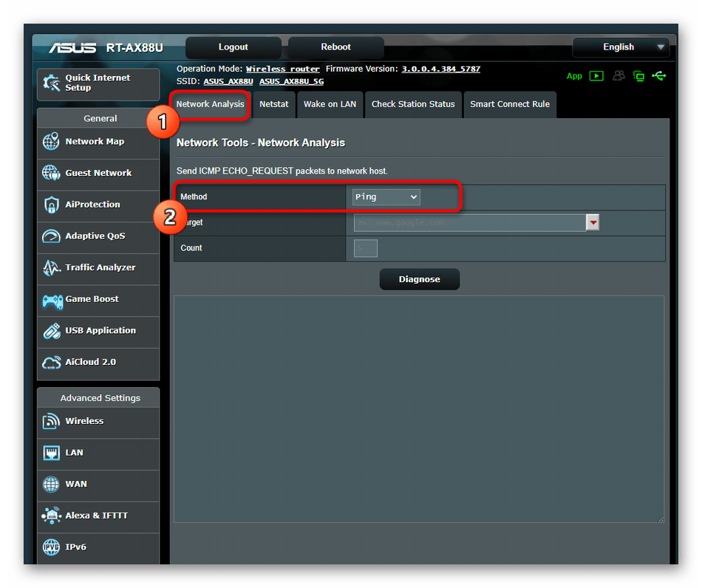
Task: Open Traffic Analyzer menu label
Action: (x=100, y=267)
